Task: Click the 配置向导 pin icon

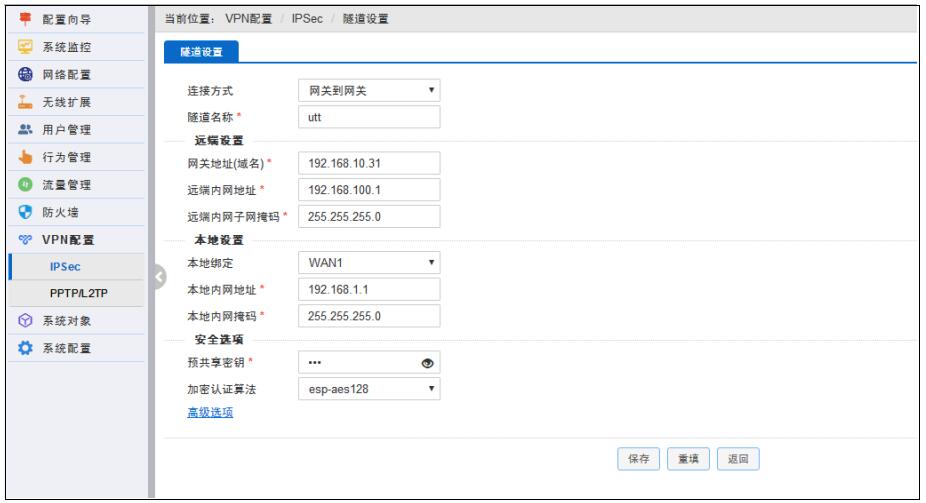Action: click(25, 19)
